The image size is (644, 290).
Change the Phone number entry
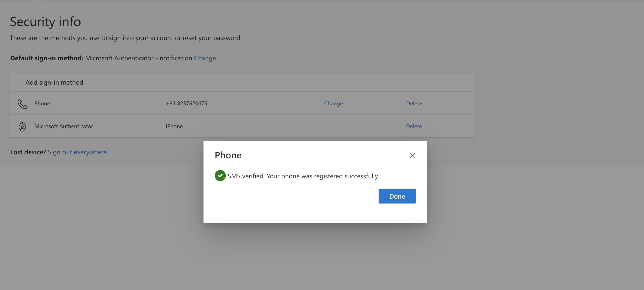[x=333, y=103]
